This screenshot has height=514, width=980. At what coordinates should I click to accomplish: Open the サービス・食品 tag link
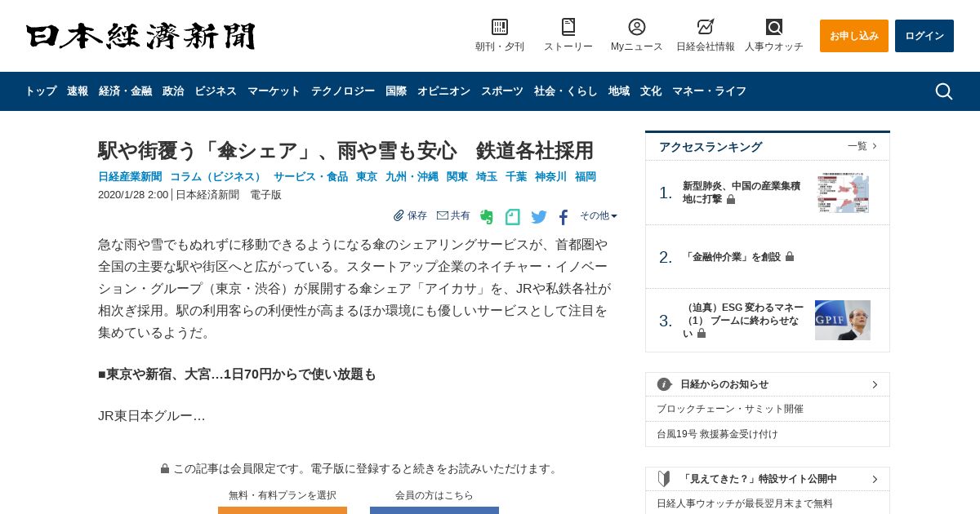[x=310, y=176]
